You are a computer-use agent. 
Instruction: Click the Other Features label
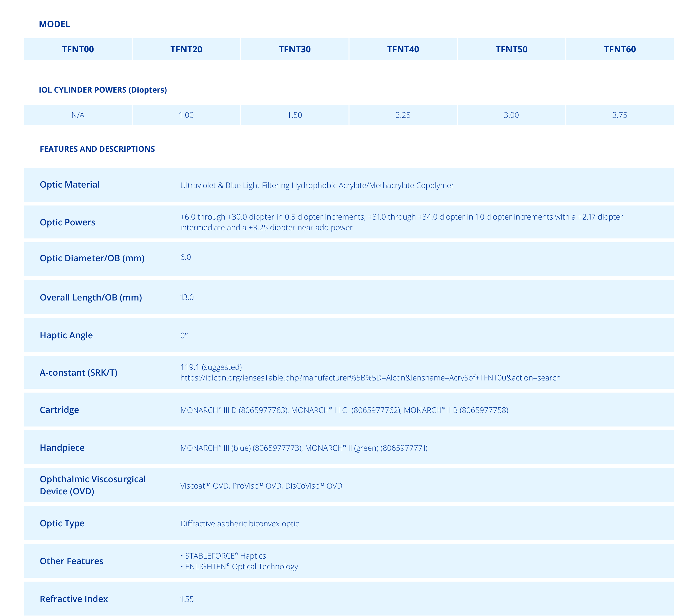click(72, 561)
